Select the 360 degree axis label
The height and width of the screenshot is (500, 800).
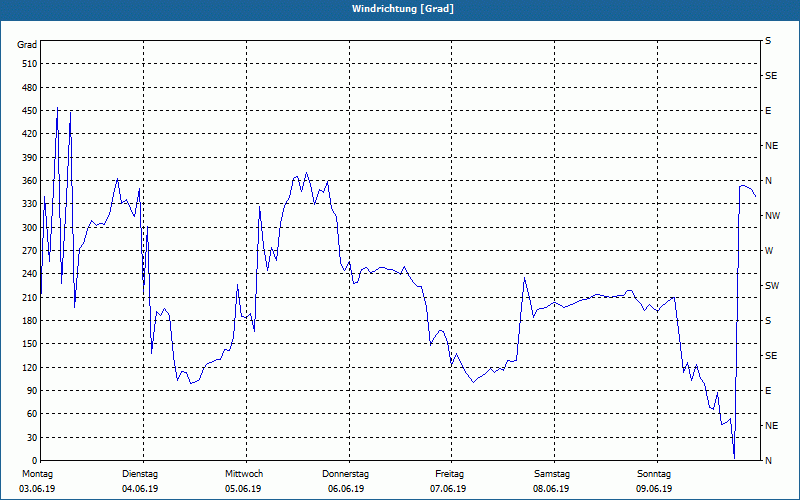pyautogui.click(x=27, y=181)
